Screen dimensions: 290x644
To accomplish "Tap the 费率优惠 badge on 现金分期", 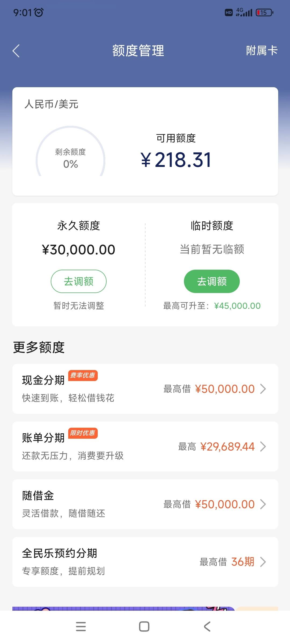I will tap(83, 375).
